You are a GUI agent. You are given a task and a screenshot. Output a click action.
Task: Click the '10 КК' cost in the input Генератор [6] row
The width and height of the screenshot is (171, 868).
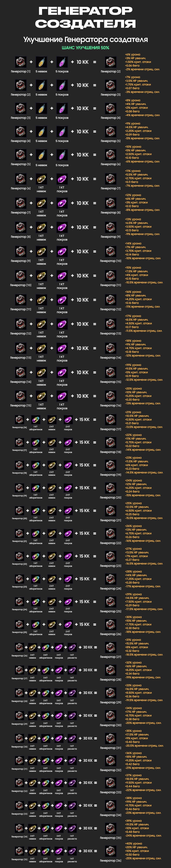(x=82, y=179)
